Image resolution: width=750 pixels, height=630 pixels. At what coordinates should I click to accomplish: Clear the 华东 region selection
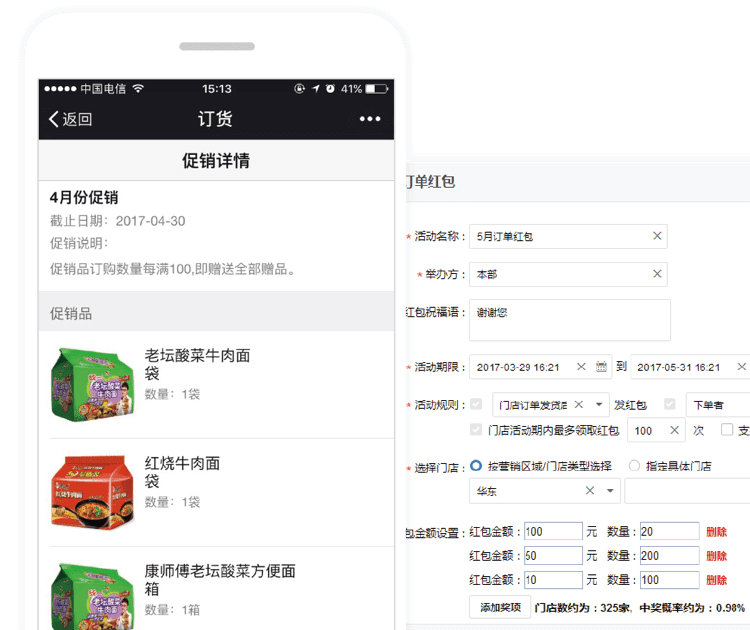tap(589, 491)
